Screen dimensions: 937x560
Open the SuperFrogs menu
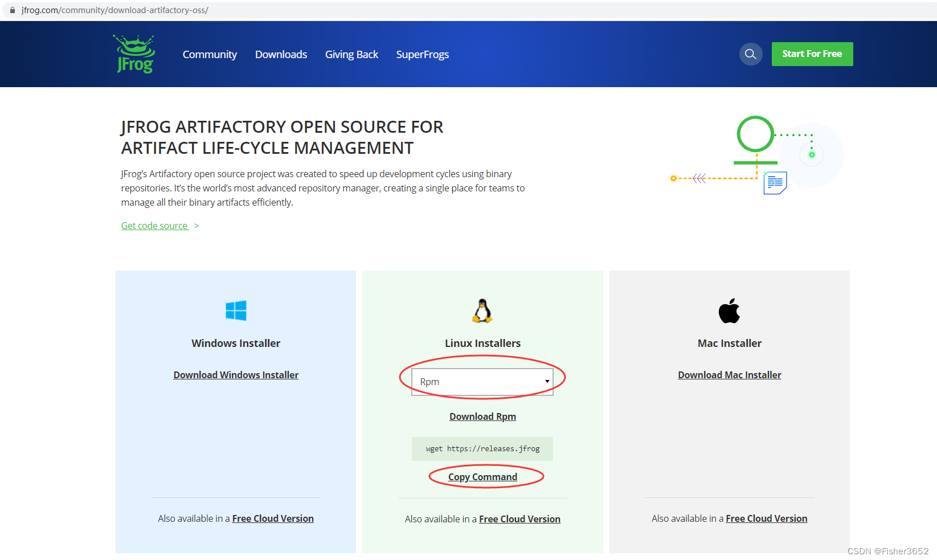coord(423,55)
